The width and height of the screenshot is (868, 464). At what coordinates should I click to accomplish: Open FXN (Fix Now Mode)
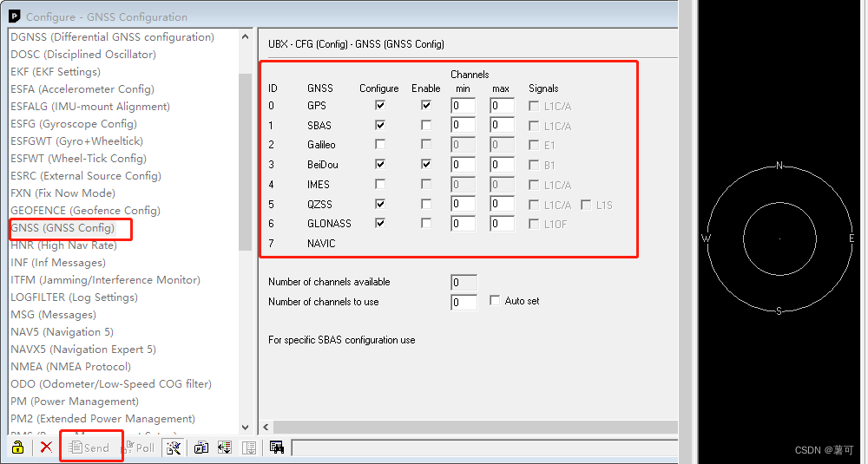pyautogui.click(x=63, y=193)
